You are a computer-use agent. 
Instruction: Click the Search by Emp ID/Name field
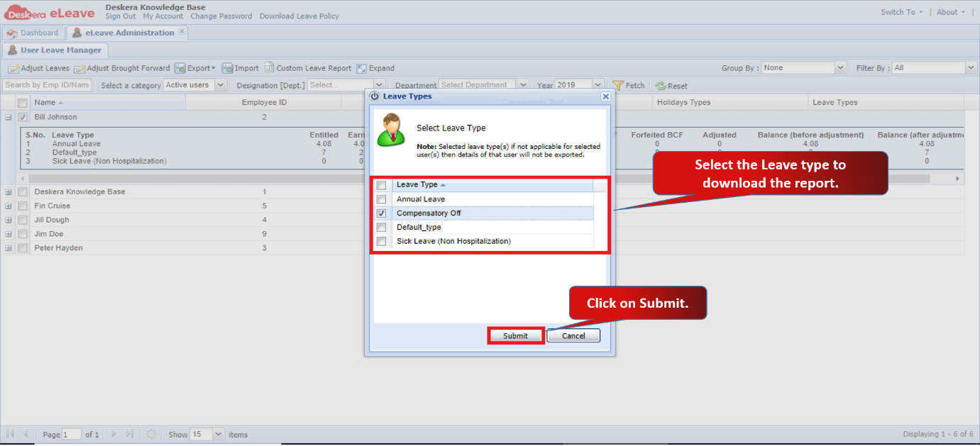(x=48, y=85)
